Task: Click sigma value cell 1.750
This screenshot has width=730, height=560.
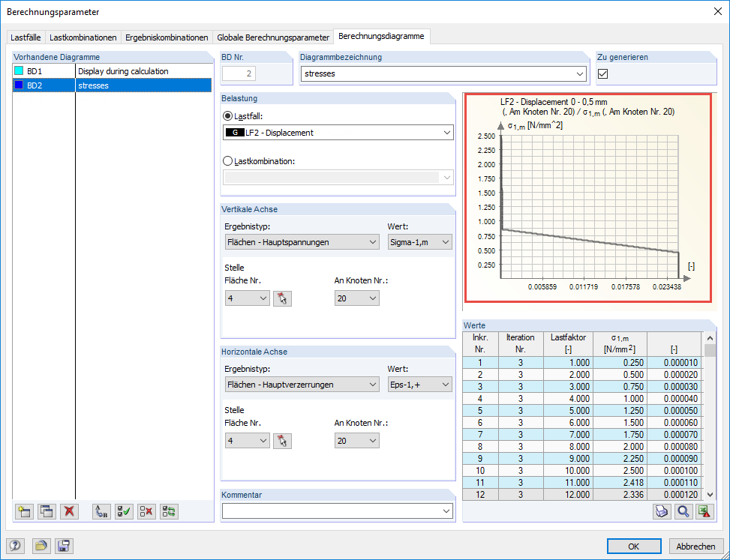Action: point(620,434)
